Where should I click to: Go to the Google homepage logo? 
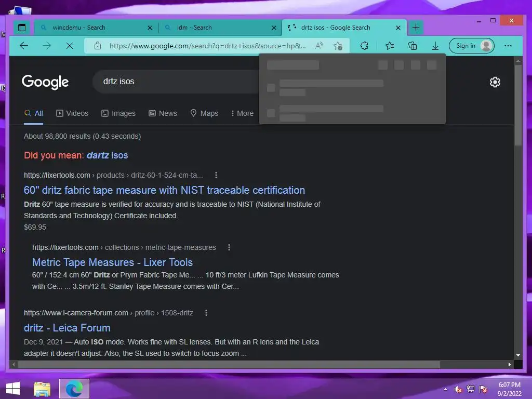coord(45,82)
